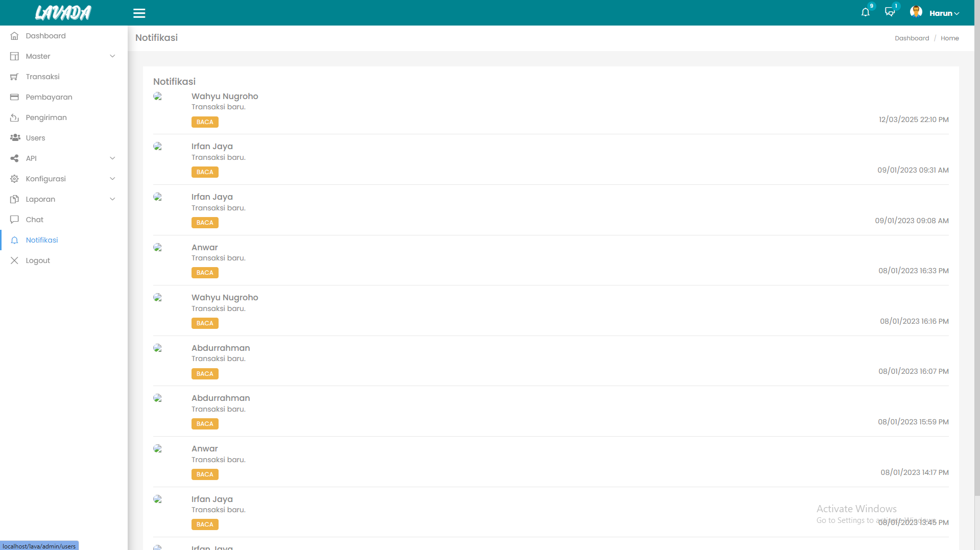This screenshot has width=980, height=550.
Task: Click avatar of Irfan Jaya 09:31 AM notification
Action: coord(158,147)
